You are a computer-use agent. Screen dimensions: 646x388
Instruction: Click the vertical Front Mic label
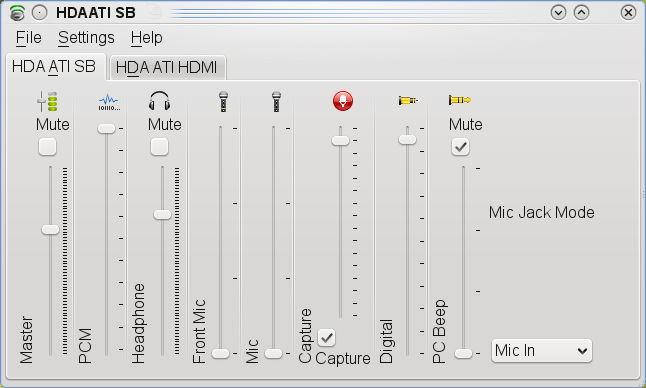coord(199,332)
